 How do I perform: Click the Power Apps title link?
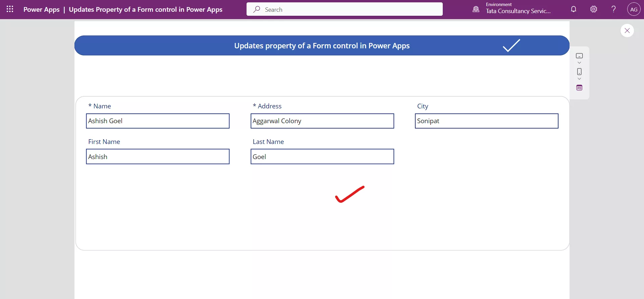click(41, 9)
